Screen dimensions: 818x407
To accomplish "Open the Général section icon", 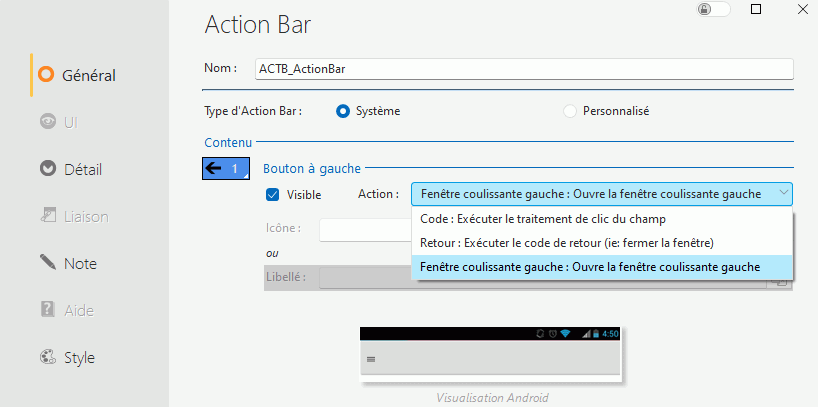I will (46, 74).
